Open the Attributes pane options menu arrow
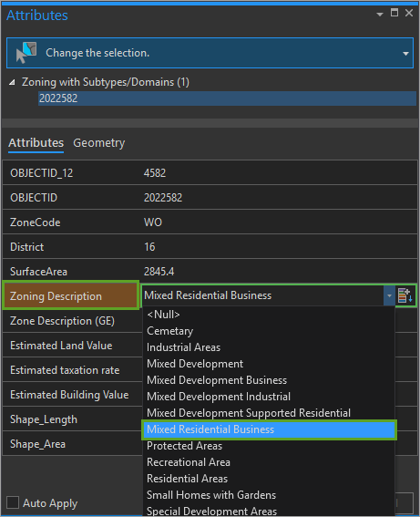This screenshot has height=517, width=420. (x=380, y=15)
